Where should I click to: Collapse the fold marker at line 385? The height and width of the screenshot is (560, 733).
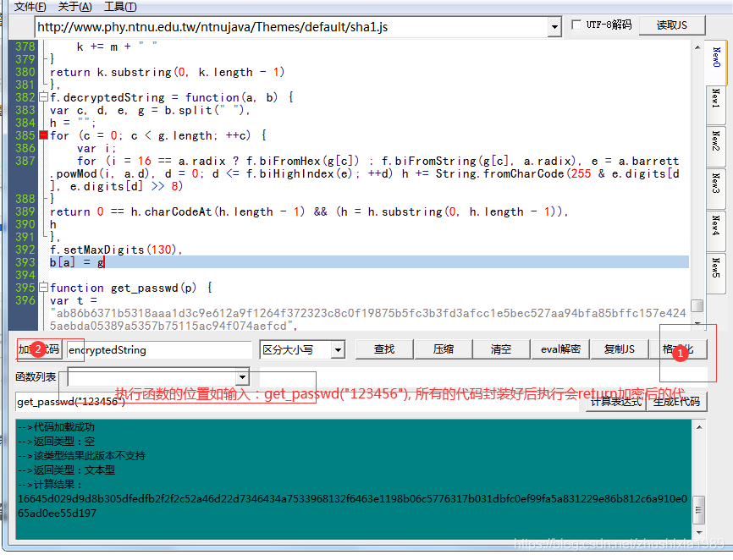click(x=44, y=135)
